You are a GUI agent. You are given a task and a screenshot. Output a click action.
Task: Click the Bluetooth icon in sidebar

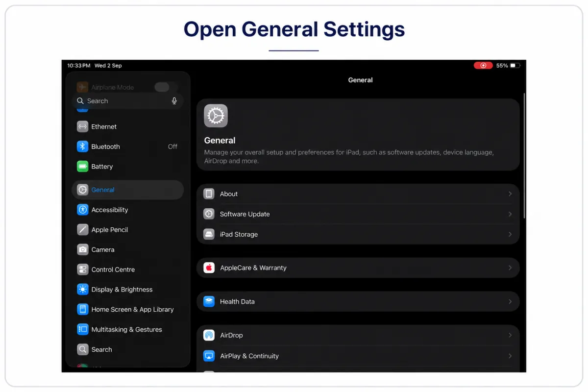tap(82, 147)
